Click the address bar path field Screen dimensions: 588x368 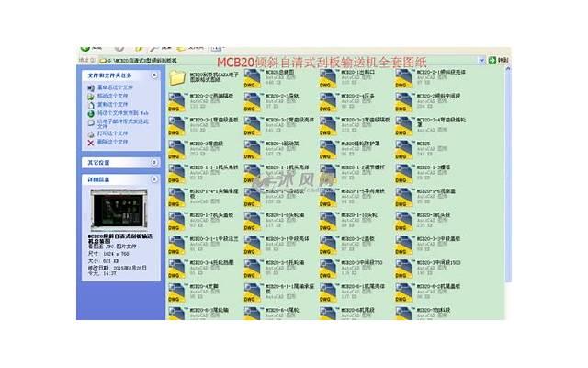(x=288, y=60)
